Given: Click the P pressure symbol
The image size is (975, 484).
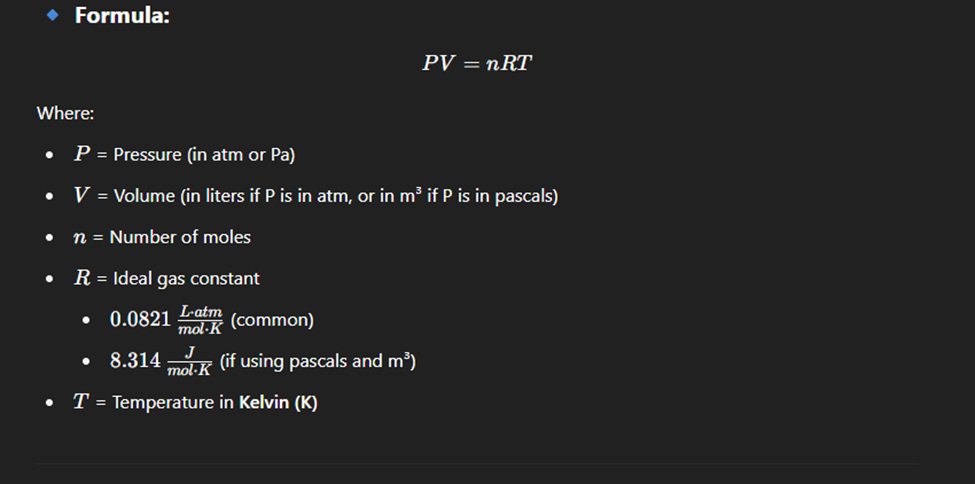Looking at the screenshot, I should [x=81, y=154].
